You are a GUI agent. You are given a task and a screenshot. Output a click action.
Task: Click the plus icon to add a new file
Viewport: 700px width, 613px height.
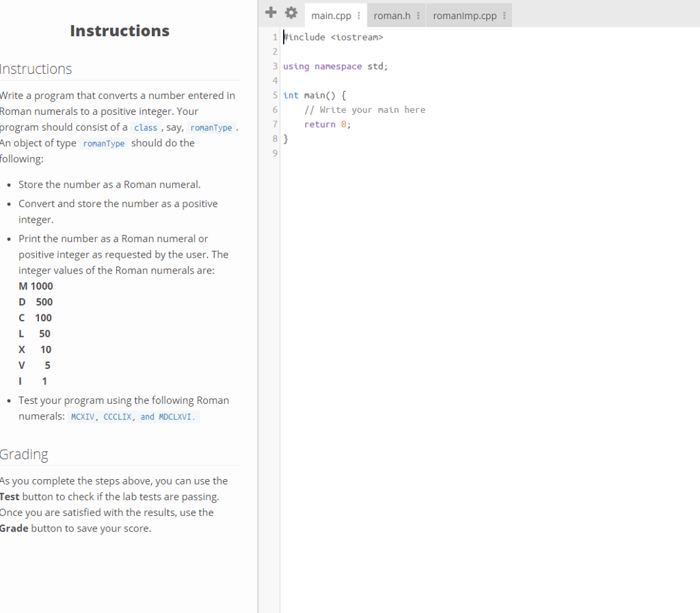click(x=271, y=12)
